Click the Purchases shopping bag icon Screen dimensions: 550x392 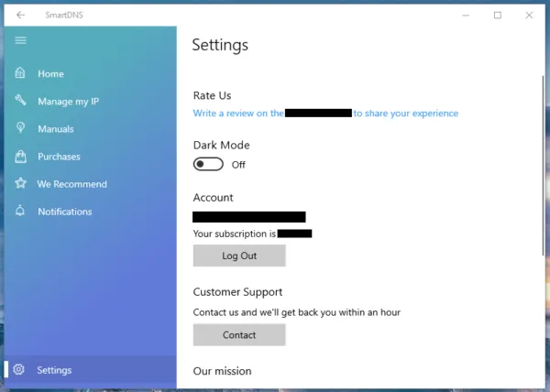click(x=20, y=157)
